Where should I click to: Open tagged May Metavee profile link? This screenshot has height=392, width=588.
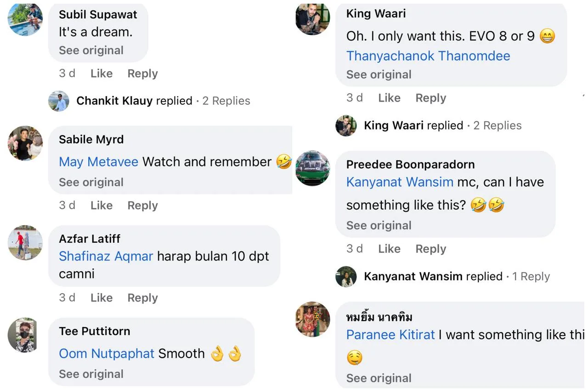pyautogui.click(x=98, y=162)
